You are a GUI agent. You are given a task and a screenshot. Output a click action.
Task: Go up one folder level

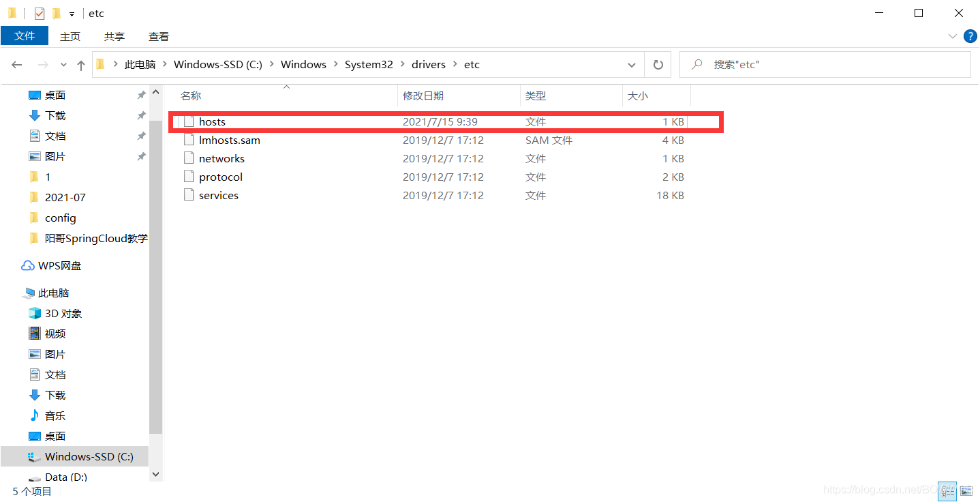pos(81,65)
